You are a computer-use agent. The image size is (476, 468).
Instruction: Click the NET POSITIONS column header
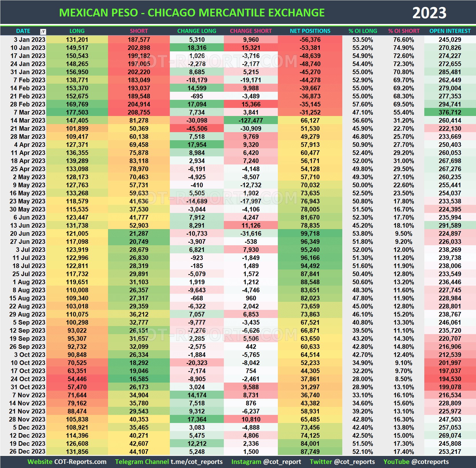pos(310,31)
